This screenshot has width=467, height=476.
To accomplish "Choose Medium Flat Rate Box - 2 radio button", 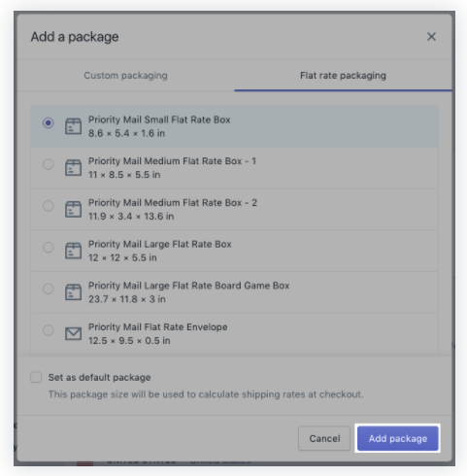I will click(49, 206).
